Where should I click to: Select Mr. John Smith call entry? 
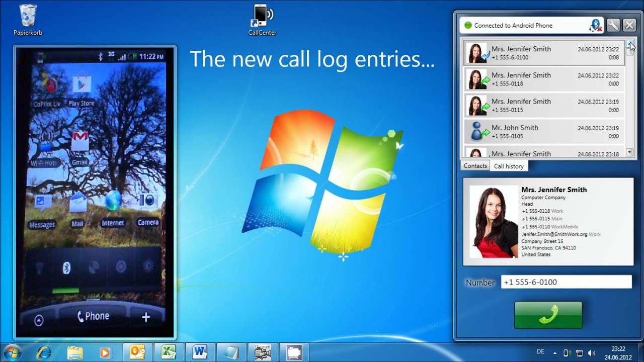click(543, 131)
